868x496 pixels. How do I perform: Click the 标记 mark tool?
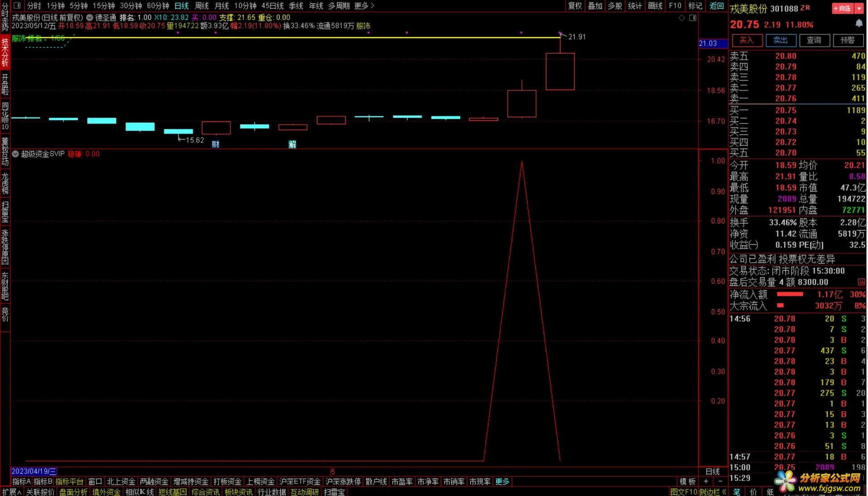pos(695,6)
